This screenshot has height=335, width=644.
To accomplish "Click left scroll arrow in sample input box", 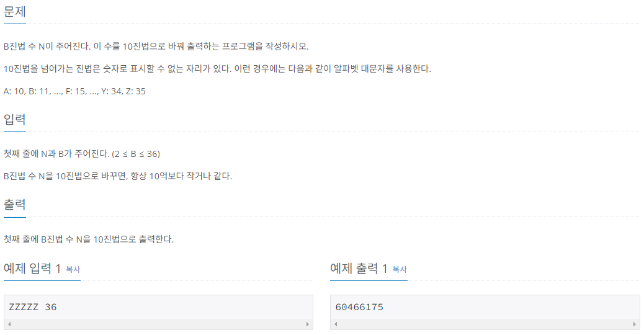I will coord(9,324).
